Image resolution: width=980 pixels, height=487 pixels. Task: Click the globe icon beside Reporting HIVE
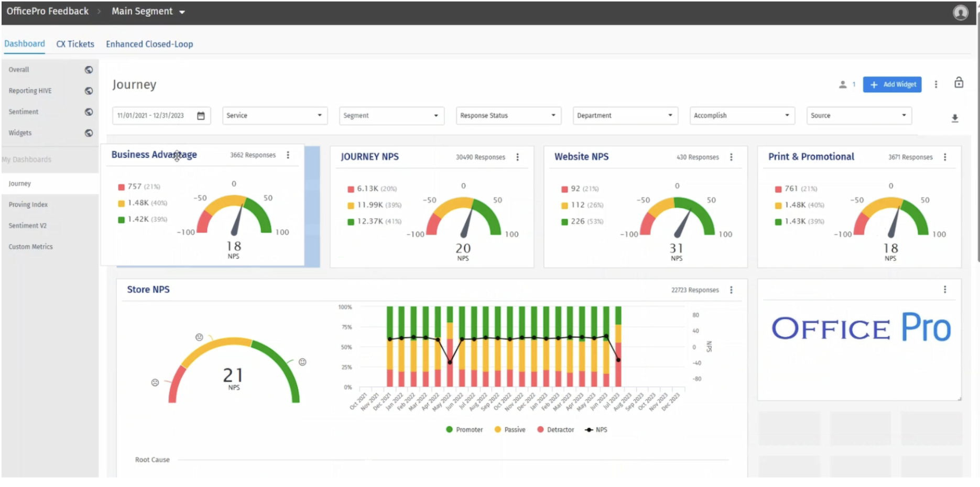[x=89, y=90]
